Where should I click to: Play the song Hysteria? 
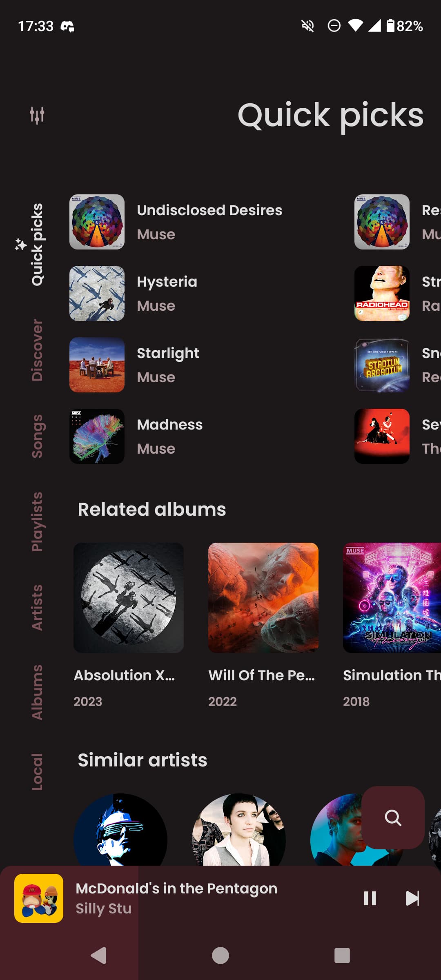click(x=196, y=293)
